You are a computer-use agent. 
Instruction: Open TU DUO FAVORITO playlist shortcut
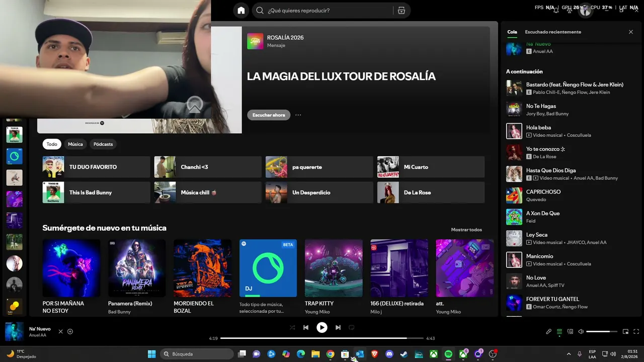[96, 167]
